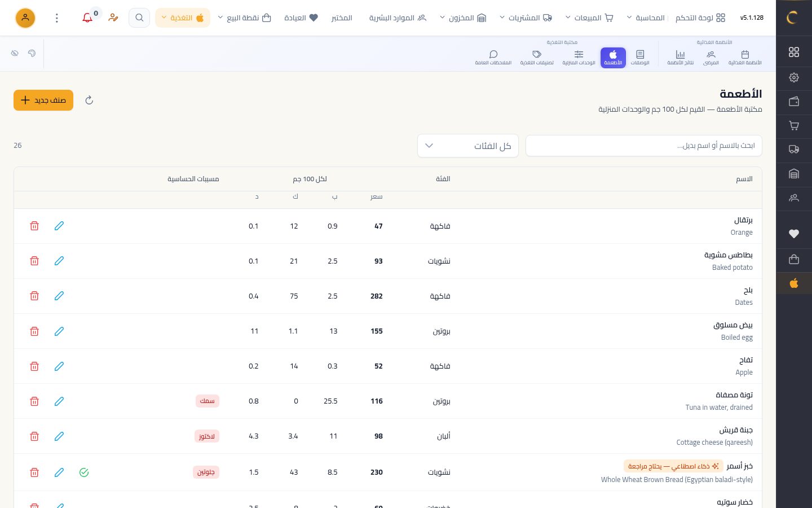Expand the Point of Sale (نقطة البيع) menu

244,18
